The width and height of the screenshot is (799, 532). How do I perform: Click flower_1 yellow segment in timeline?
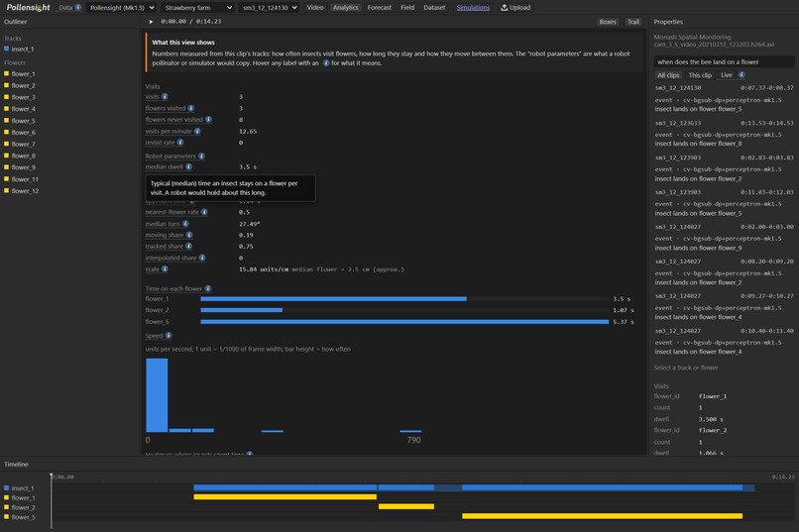[285, 497]
